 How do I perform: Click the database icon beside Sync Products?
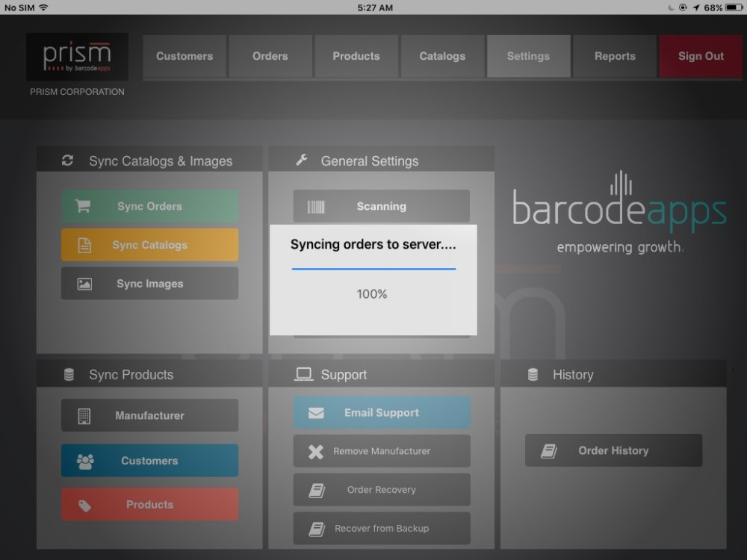[69, 375]
